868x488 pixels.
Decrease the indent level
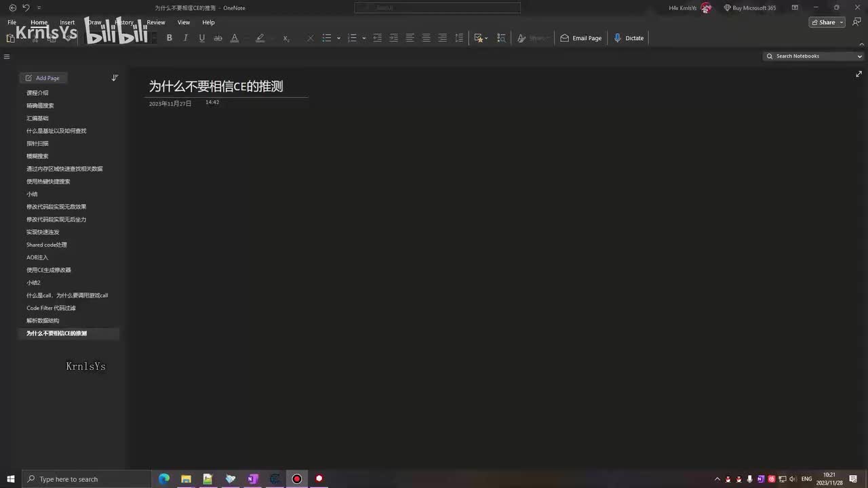coord(377,38)
